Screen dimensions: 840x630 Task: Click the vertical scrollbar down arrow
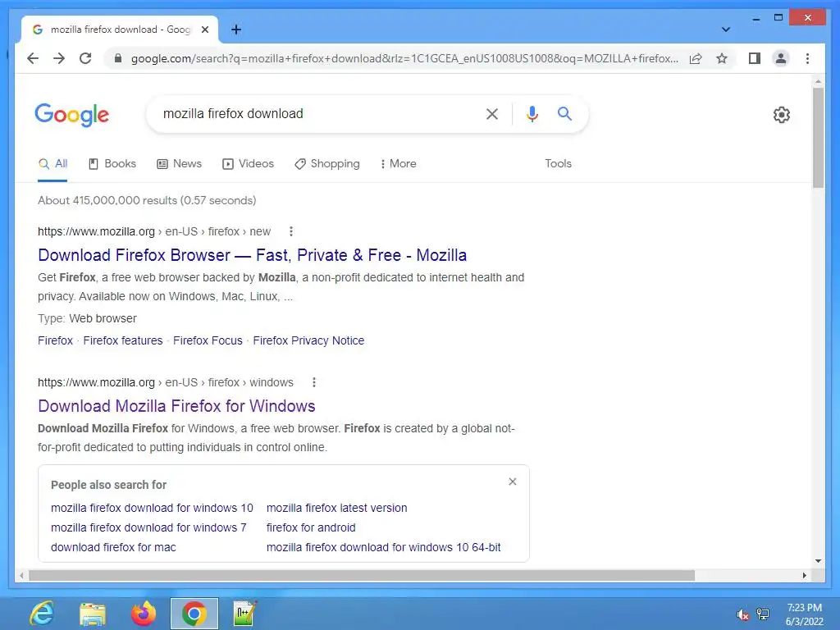(x=818, y=561)
